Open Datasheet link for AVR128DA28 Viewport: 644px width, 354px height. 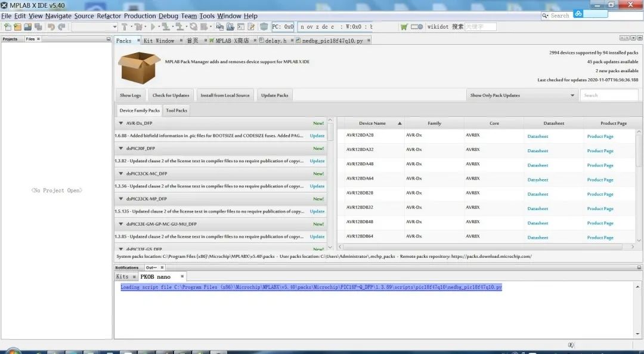(537, 137)
